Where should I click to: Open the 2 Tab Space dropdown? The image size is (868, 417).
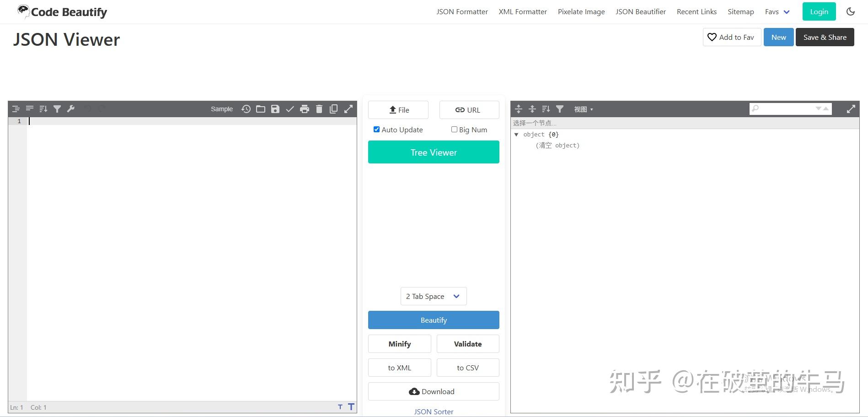(434, 296)
